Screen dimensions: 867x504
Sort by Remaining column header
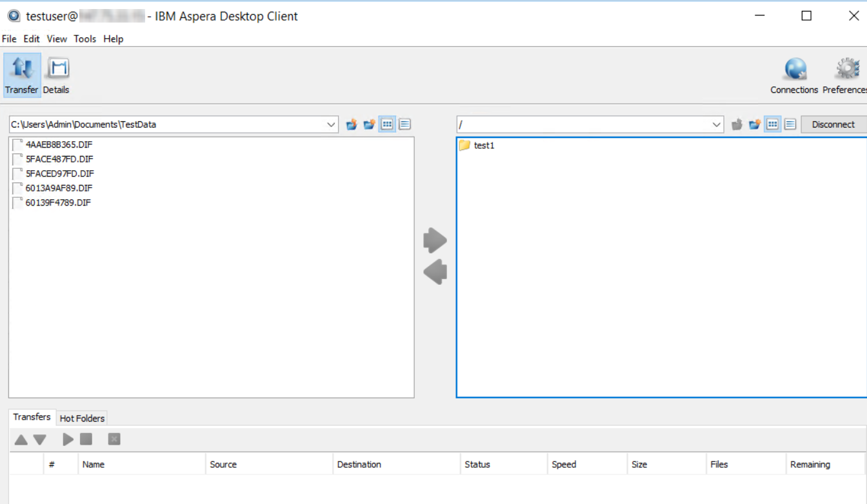826,464
